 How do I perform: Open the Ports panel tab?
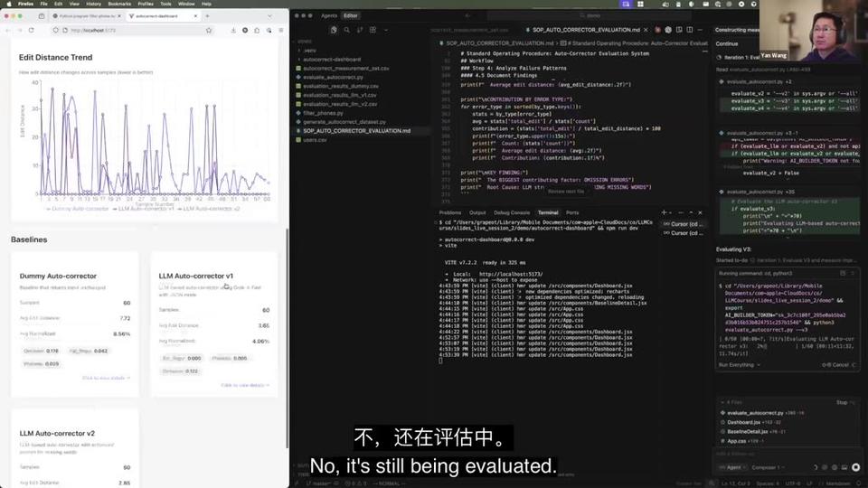coord(572,212)
